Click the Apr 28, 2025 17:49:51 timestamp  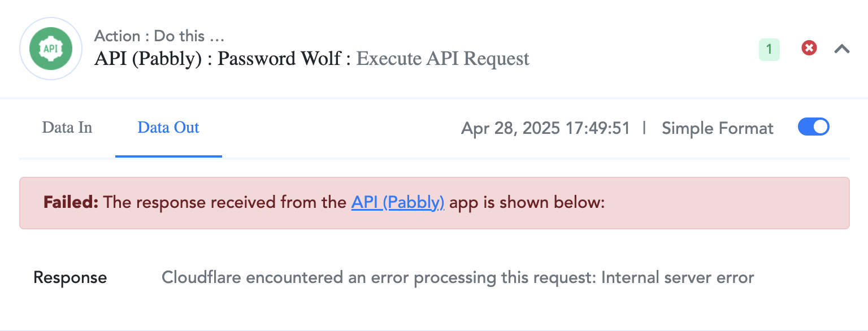pyautogui.click(x=545, y=128)
